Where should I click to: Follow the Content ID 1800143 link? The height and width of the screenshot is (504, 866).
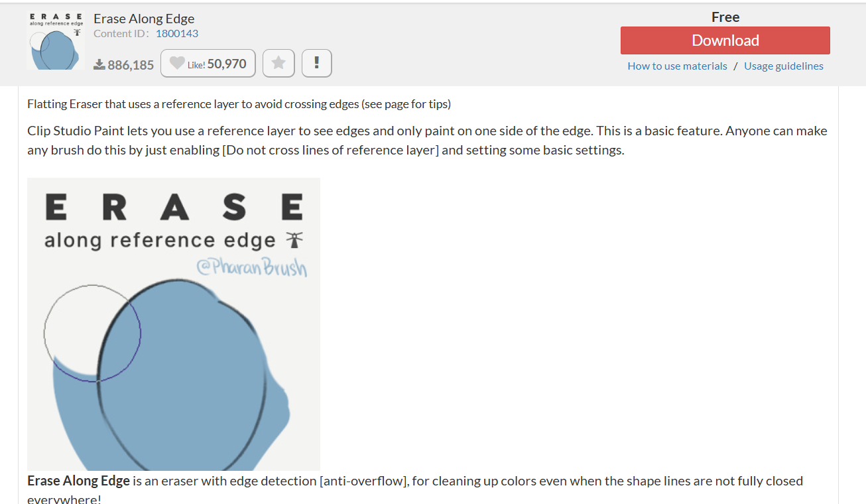[x=177, y=33]
